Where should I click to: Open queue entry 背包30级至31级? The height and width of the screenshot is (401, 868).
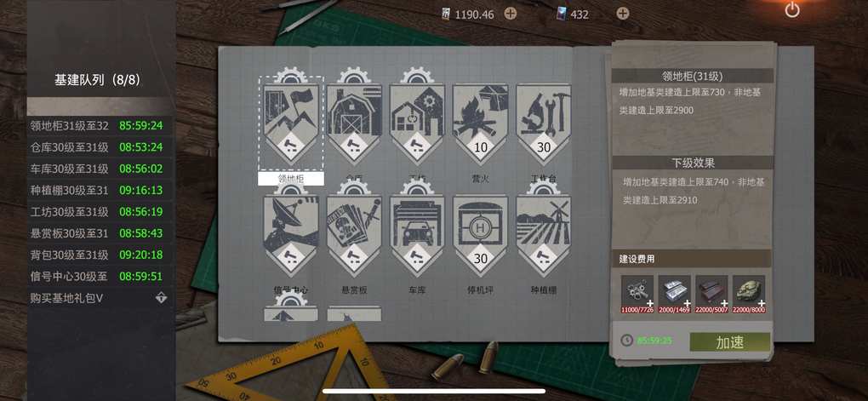point(97,255)
